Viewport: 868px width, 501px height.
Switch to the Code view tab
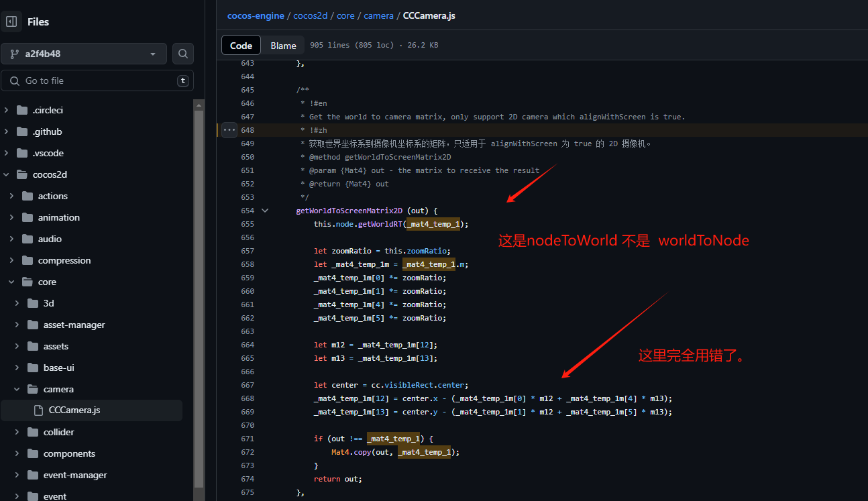pyautogui.click(x=241, y=46)
